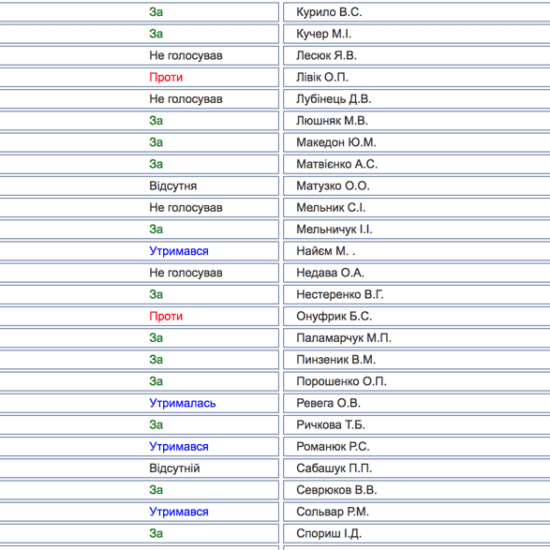Select the name Мельник С.І.
The image size is (550, 550).
click(x=331, y=208)
